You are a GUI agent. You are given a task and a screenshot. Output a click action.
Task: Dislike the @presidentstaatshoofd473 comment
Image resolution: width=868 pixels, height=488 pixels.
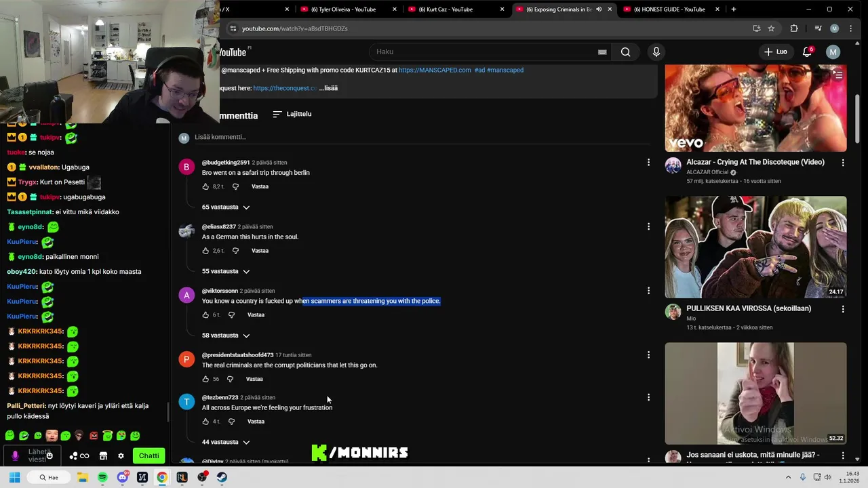[230, 379]
